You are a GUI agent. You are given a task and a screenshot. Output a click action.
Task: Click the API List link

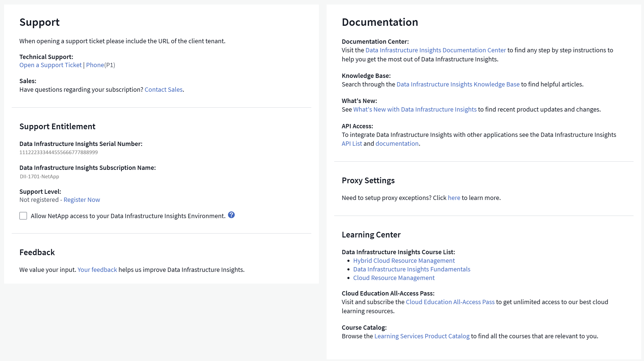352,144
